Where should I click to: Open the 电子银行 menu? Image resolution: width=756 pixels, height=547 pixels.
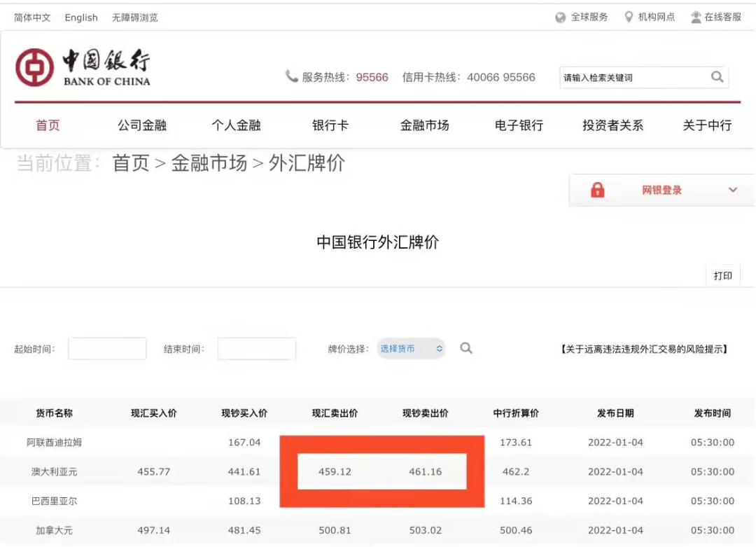pyautogui.click(x=519, y=125)
